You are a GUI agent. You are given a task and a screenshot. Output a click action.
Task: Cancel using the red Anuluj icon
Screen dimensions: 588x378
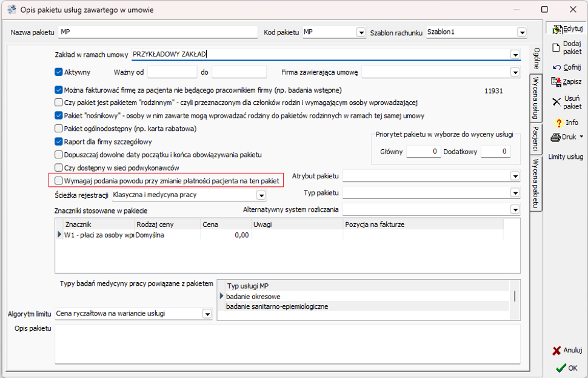click(x=557, y=351)
